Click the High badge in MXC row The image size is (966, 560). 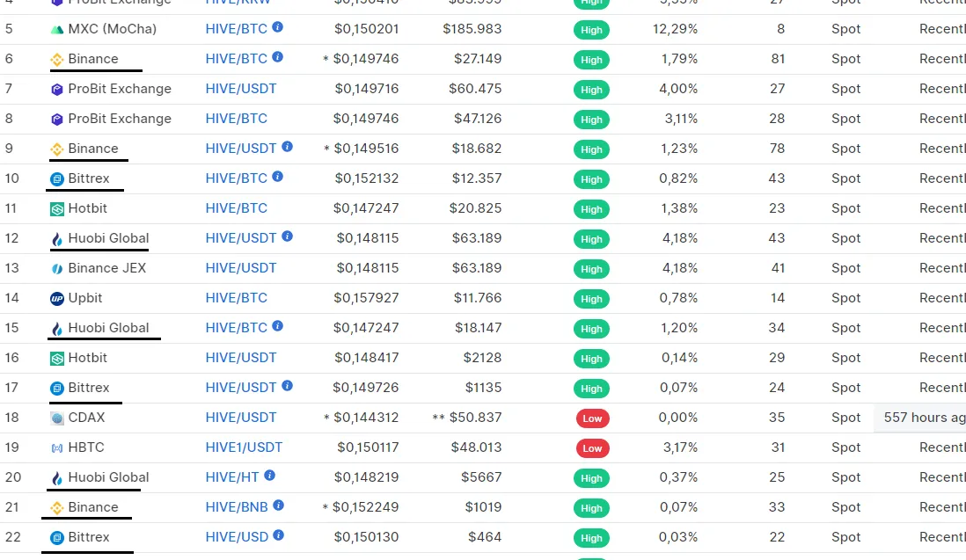pos(591,30)
